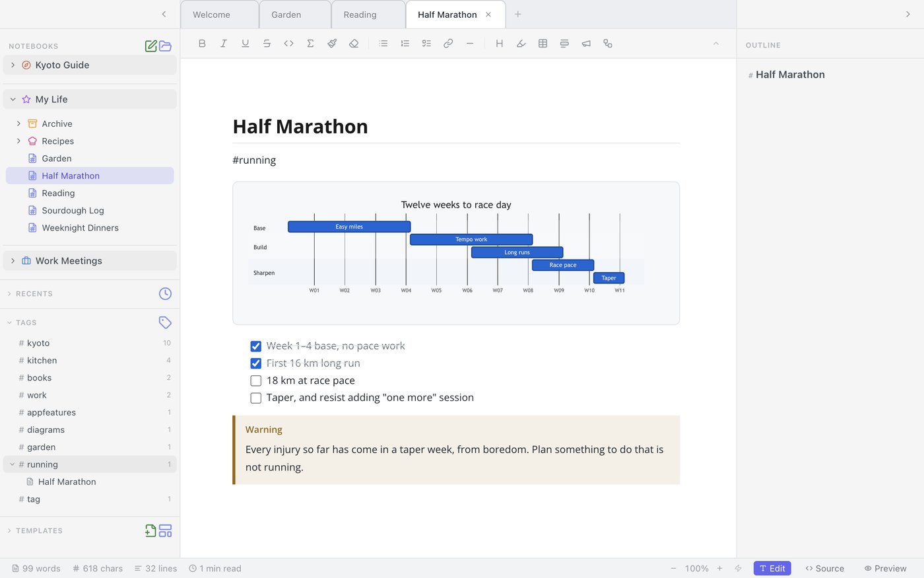Switch to Preview mode

(x=886, y=568)
